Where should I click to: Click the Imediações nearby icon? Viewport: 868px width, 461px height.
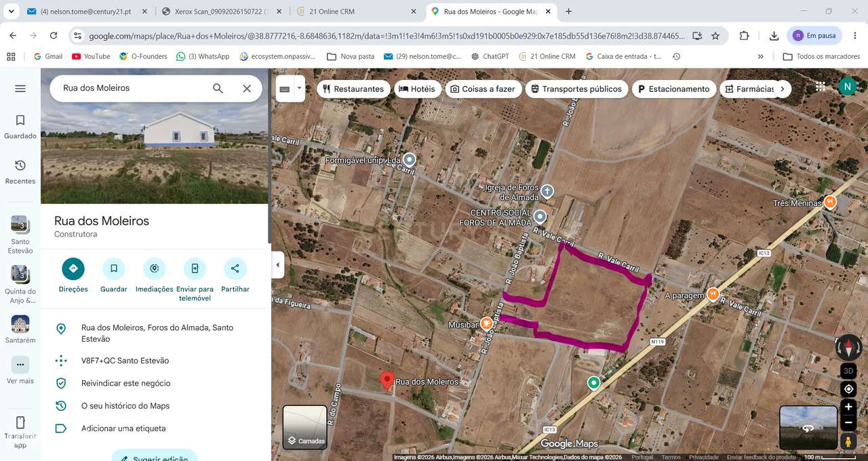(x=154, y=269)
